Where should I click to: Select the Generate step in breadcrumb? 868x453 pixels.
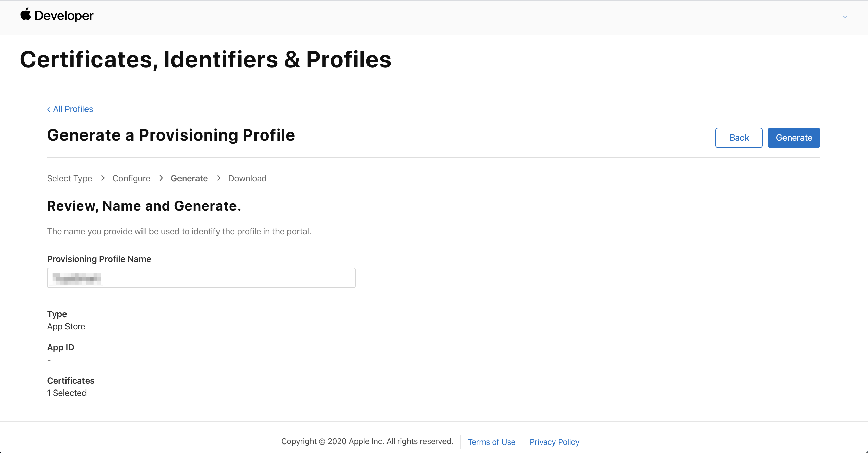(189, 178)
